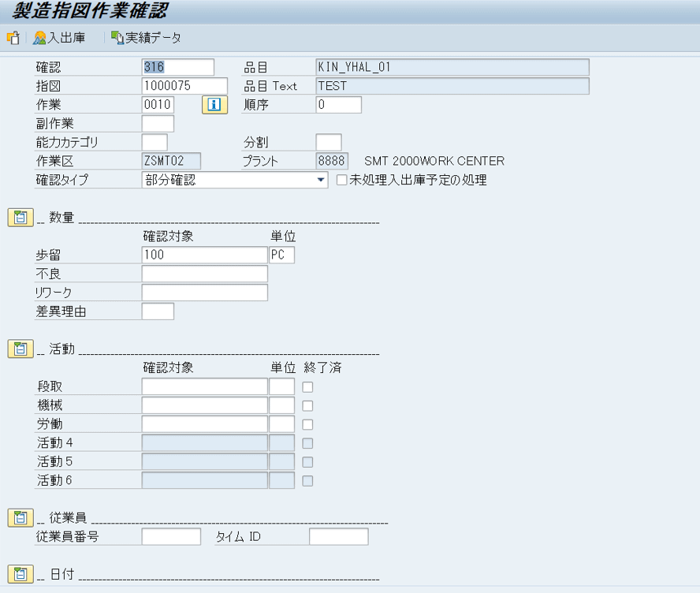Click the 確認 number input field
This screenshot has height=593, width=700.
click(x=177, y=67)
